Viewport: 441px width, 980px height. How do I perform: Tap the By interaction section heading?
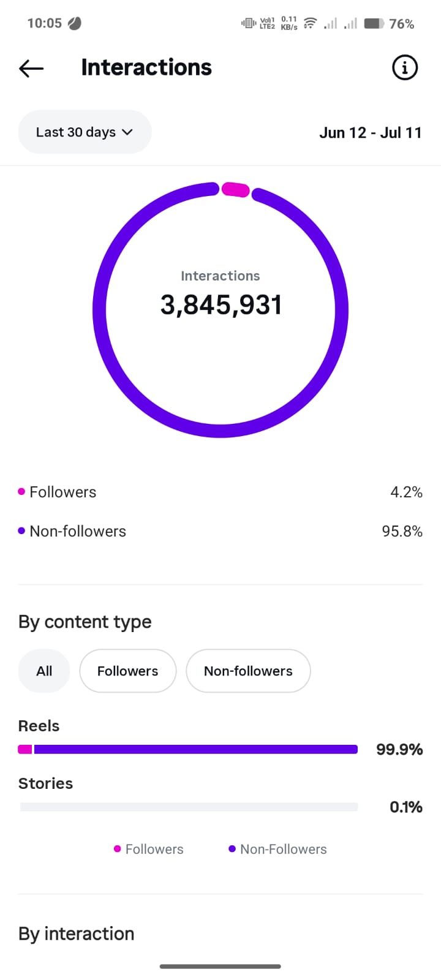point(77,933)
